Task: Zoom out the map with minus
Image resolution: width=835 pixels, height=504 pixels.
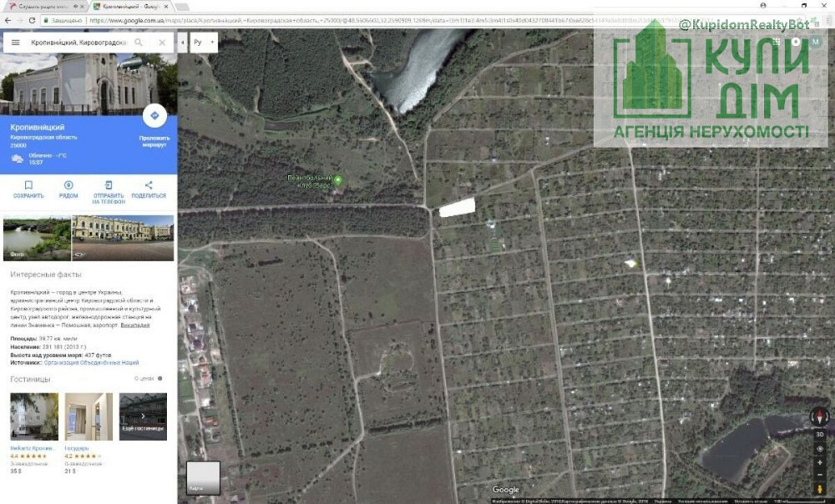Action: 820,474
